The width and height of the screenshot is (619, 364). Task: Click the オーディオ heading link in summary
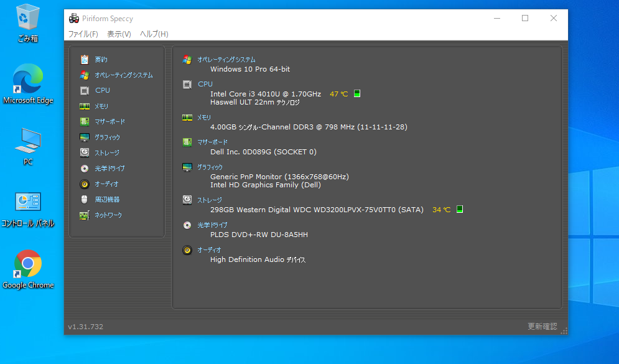coord(209,250)
